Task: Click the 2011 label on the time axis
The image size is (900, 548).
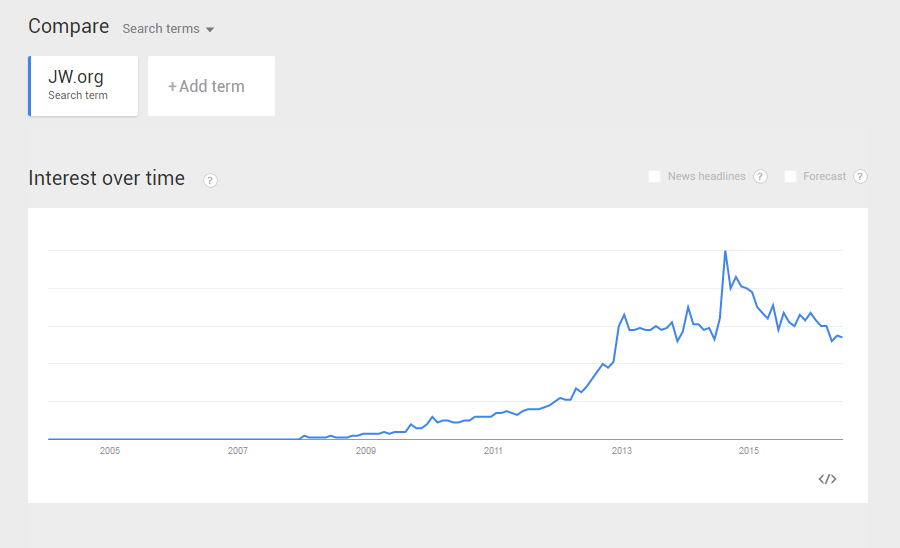Action: pos(493,451)
